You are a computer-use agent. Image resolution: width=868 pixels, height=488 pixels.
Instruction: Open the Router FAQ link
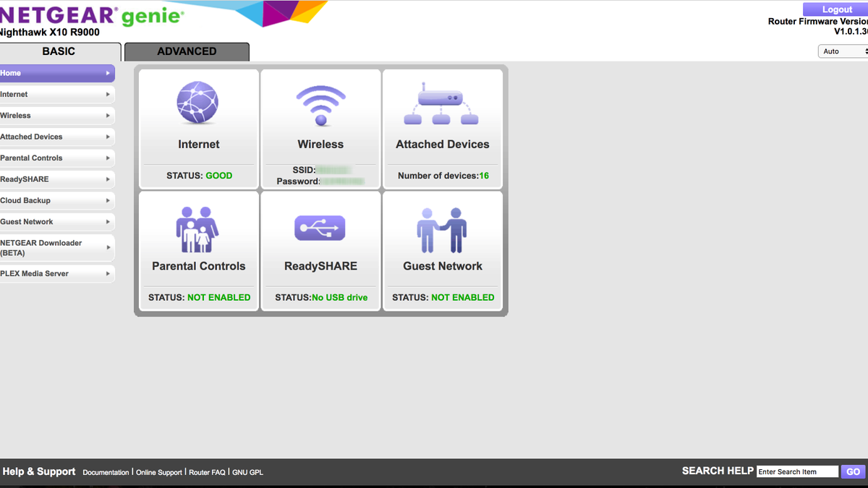pyautogui.click(x=208, y=472)
